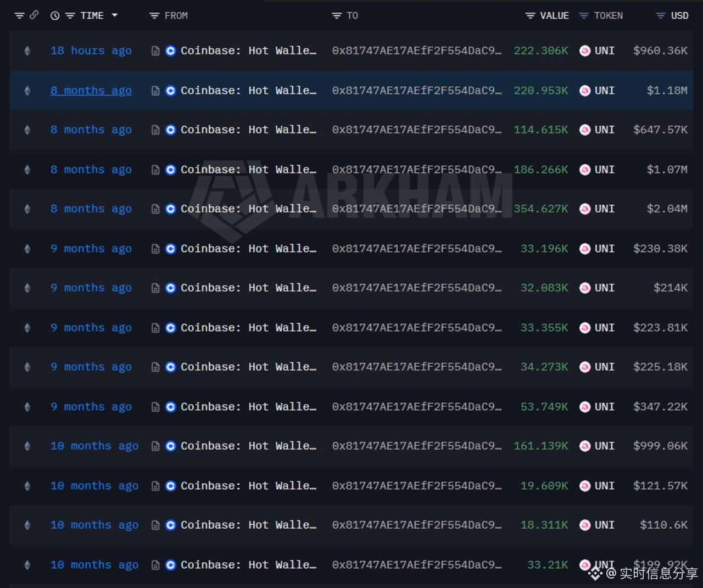Open Coinbase: Hot Wallet in the $999.06K row

pyautogui.click(x=248, y=446)
